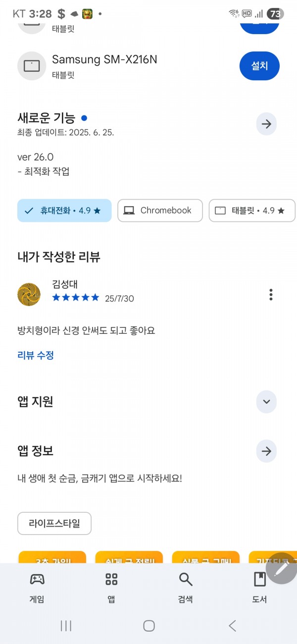
Task: Open 앱 정보 details arrow
Action: [266, 451]
